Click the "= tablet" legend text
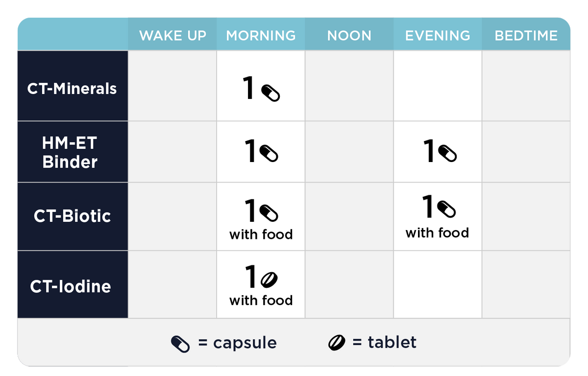588x376 pixels. coord(385,342)
